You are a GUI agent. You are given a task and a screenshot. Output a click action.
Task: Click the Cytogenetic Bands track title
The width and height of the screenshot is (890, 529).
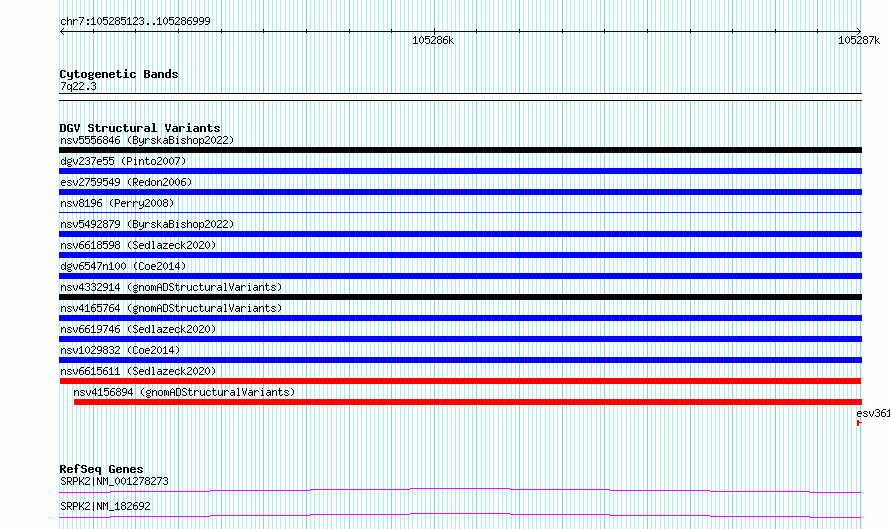tap(119, 74)
